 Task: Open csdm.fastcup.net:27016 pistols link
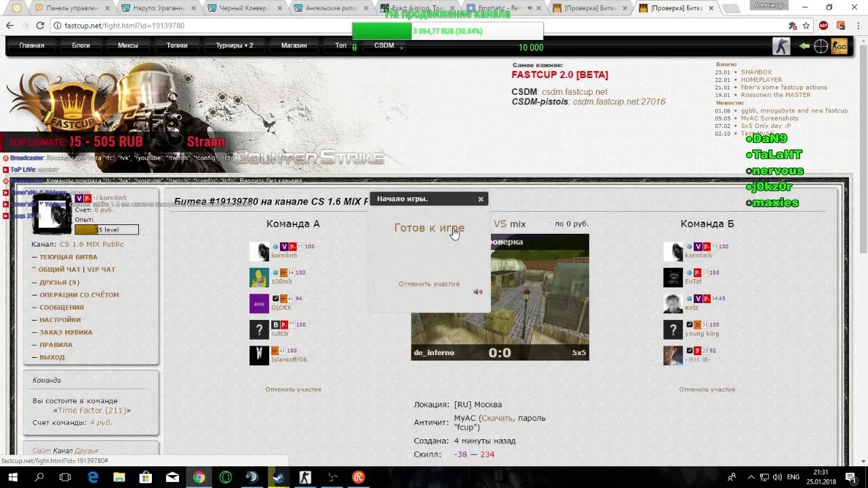618,102
